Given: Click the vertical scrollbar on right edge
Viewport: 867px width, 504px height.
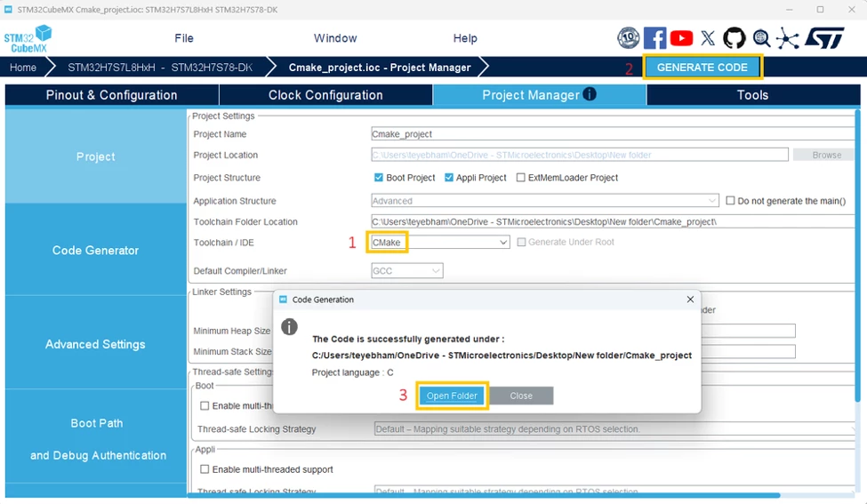Looking at the screenshot, I should [x=857, y=255].
